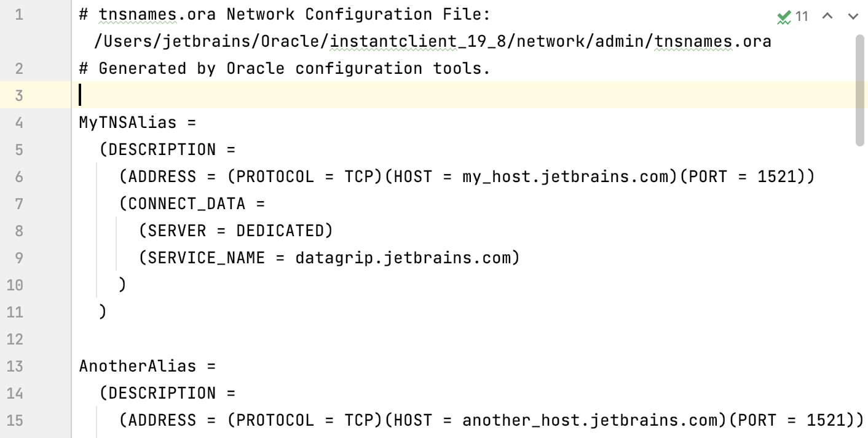Viewport: 868px width, 438px height.
Task: Place cursor on the MyTNSAlias alias name
Action: [128, 122]
